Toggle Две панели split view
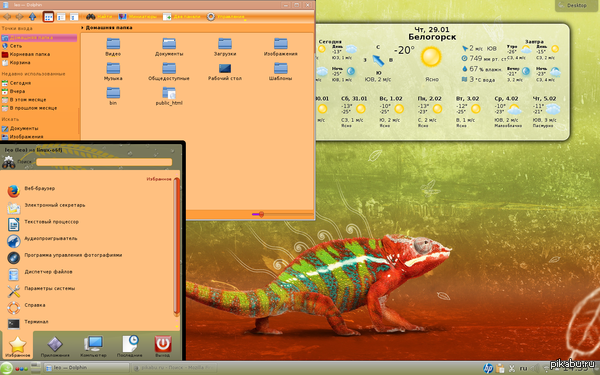The image size is (600, 375). (182, 17)
